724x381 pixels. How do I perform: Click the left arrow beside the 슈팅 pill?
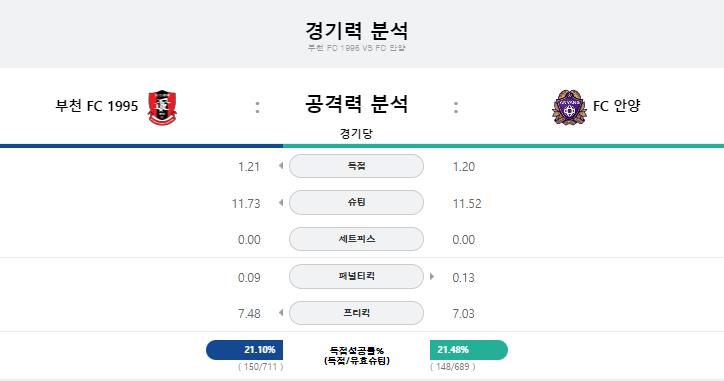281,202
